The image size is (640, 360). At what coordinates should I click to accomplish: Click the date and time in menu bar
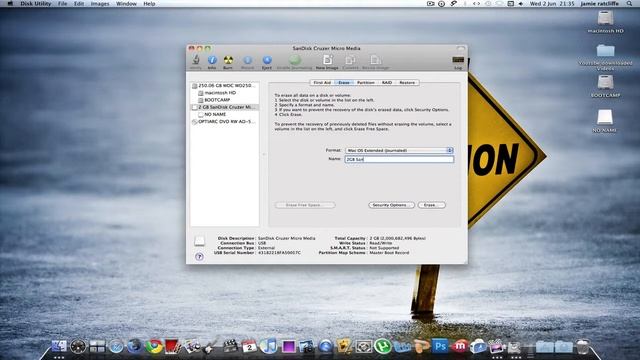tap(552, 4)
